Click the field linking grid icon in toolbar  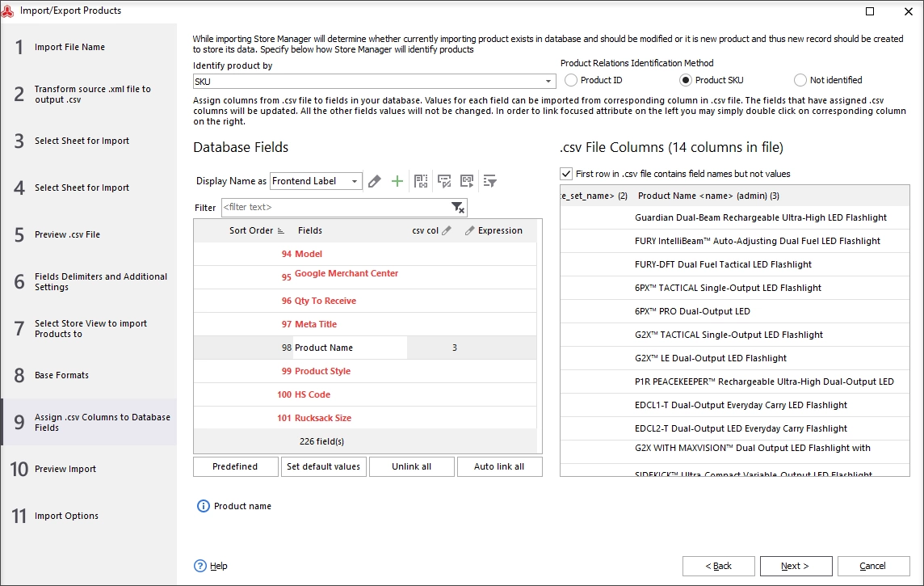point(421,181)
